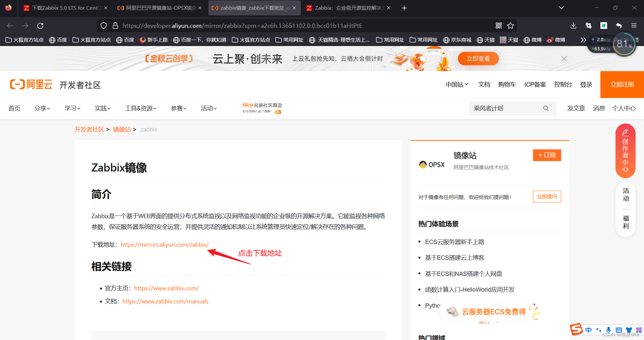Expand the 学习 menu

click(x=72, y=108)
